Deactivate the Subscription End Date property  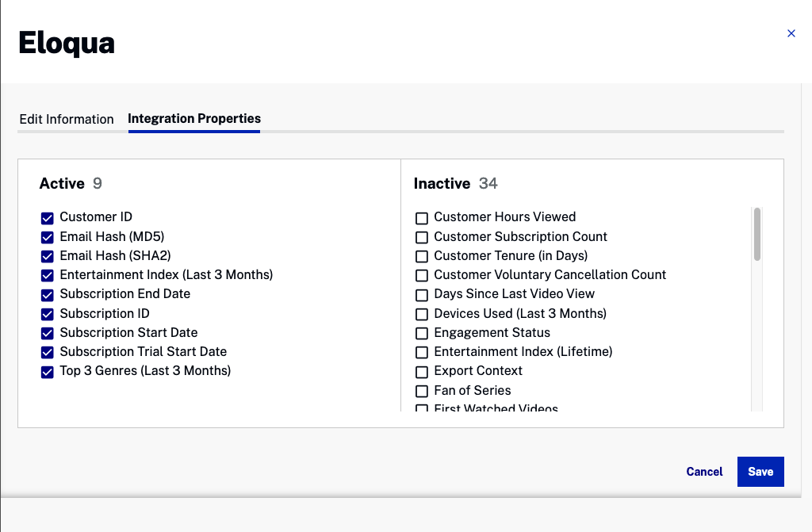[48, 295]
